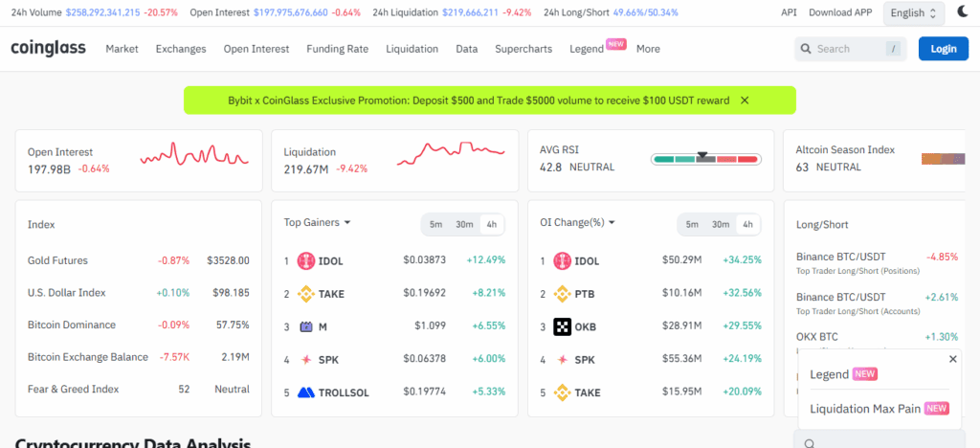The height and width of the screenshot is (448, 980).
Task: Open the Market menu
Action: pyautogui.click(x=122, y=49)
